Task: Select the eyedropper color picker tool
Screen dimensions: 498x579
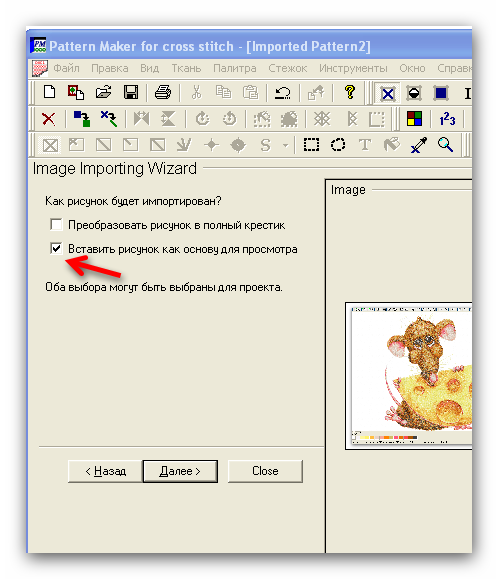Action: pos(419,145)
